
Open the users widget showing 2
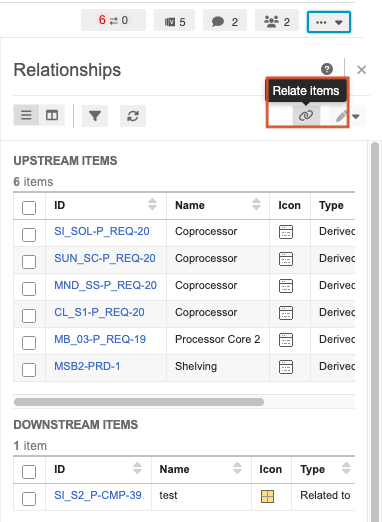coord(277,22)
